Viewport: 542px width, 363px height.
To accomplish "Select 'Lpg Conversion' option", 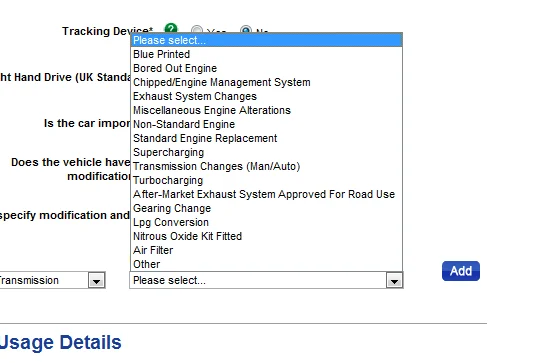I will tap(267, 222).
